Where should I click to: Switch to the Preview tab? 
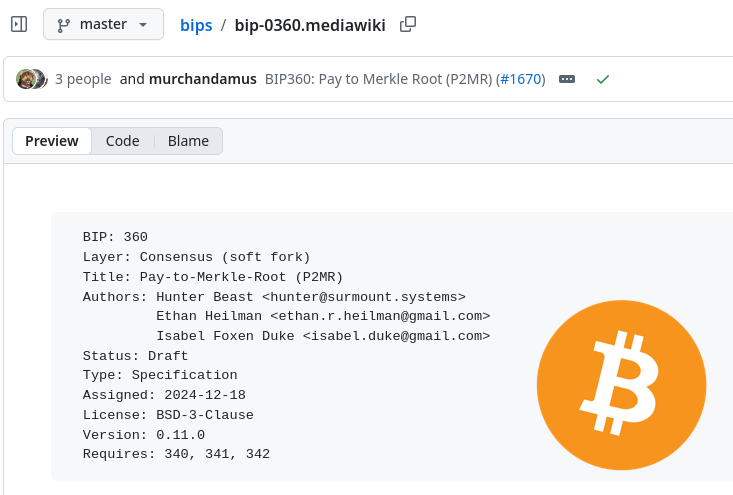tap(52, 141)
